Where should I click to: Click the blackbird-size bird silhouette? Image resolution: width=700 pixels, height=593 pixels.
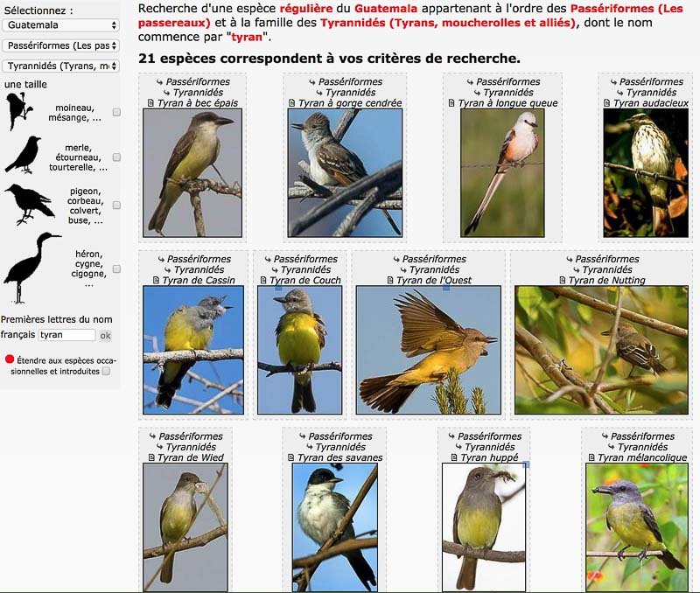pyautogui.click(x=24, y=155)
